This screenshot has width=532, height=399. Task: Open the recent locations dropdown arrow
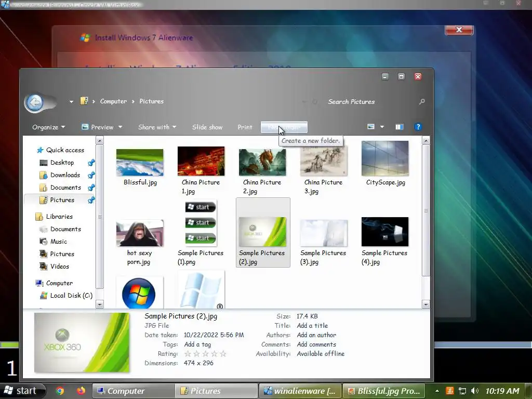coord(71,101)
